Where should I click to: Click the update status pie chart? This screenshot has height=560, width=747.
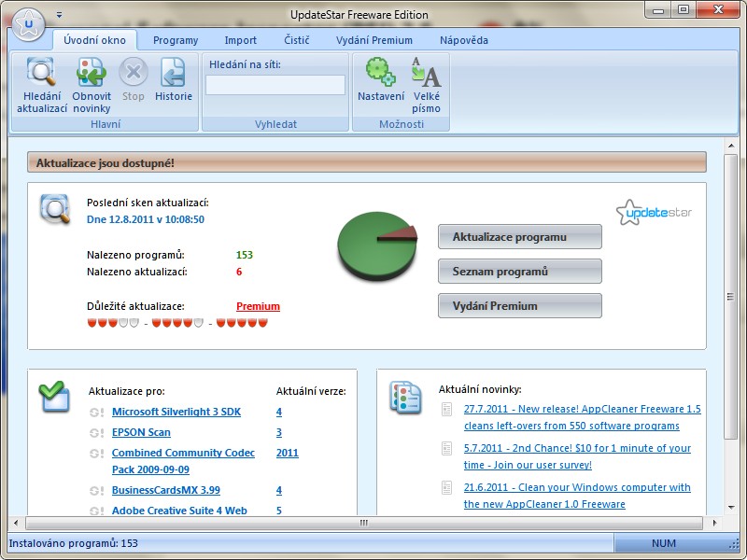pyautogui.click(x=377, y=245)
